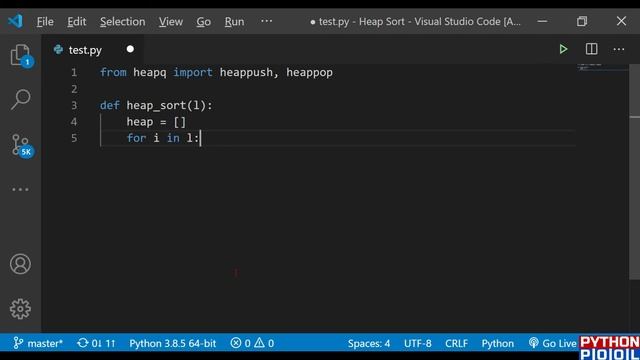Open the File menu
The image size is (640, 360).
point(45,21)
